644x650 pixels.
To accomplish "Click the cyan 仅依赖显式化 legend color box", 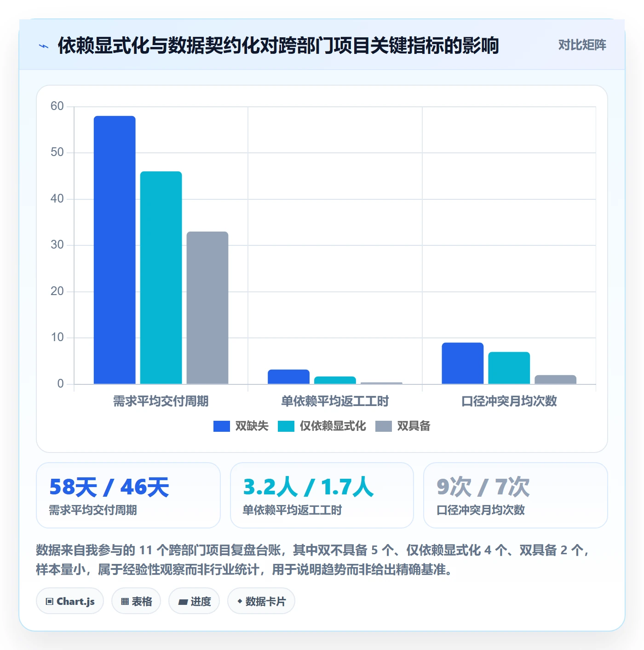I will 286,426.
